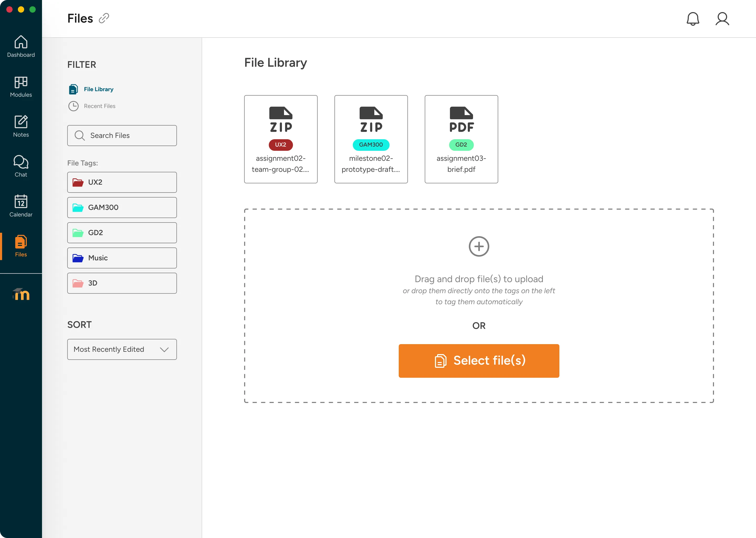
Task: Click into the Search Files field
Action: pos(122,136)
